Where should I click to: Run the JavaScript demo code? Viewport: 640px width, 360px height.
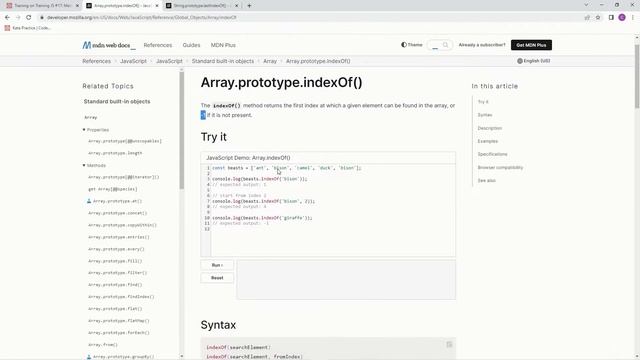217,265
